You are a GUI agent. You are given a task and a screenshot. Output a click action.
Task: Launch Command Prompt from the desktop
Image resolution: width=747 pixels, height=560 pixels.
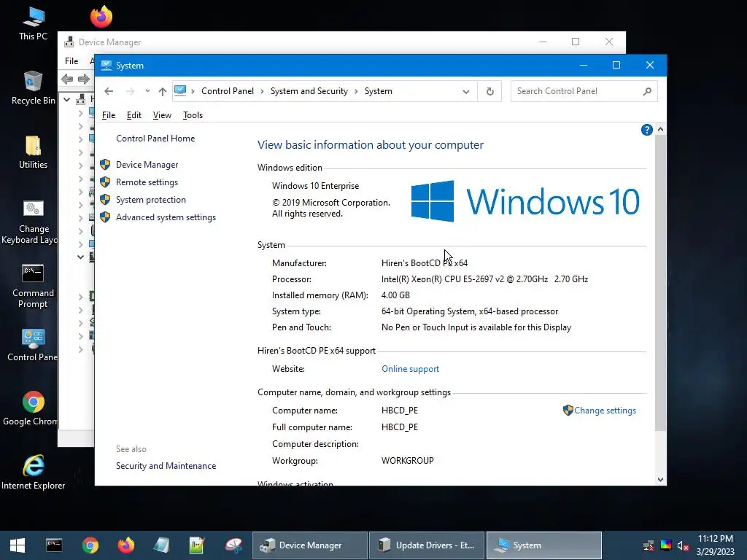click(x=33, y=286)
